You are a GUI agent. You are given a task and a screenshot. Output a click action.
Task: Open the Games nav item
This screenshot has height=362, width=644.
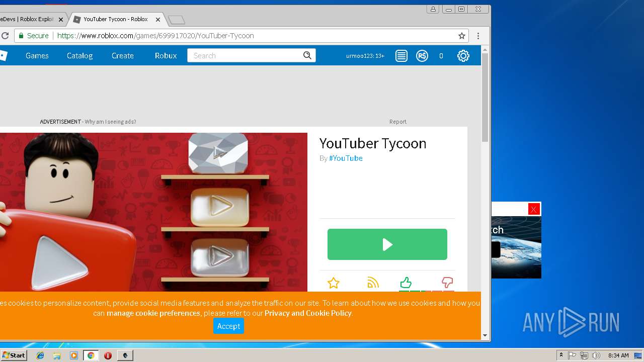click(x=37, y=56)
